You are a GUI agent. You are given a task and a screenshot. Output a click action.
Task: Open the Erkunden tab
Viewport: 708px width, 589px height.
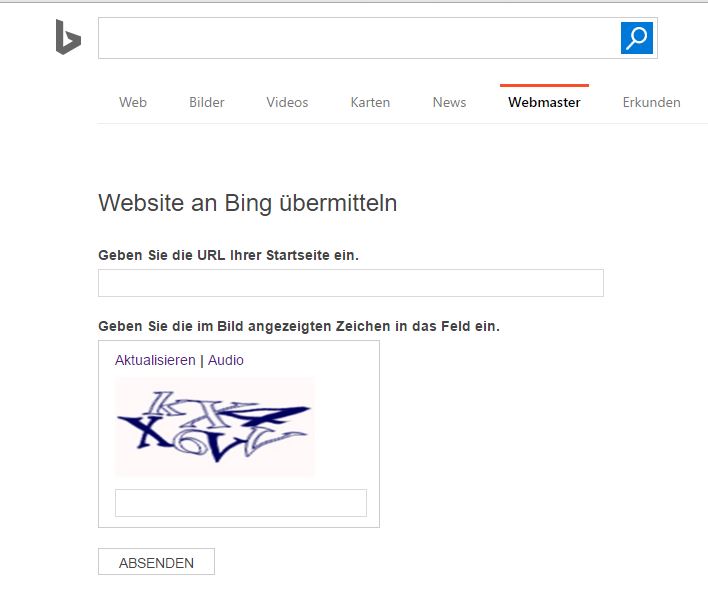point(652,102)
